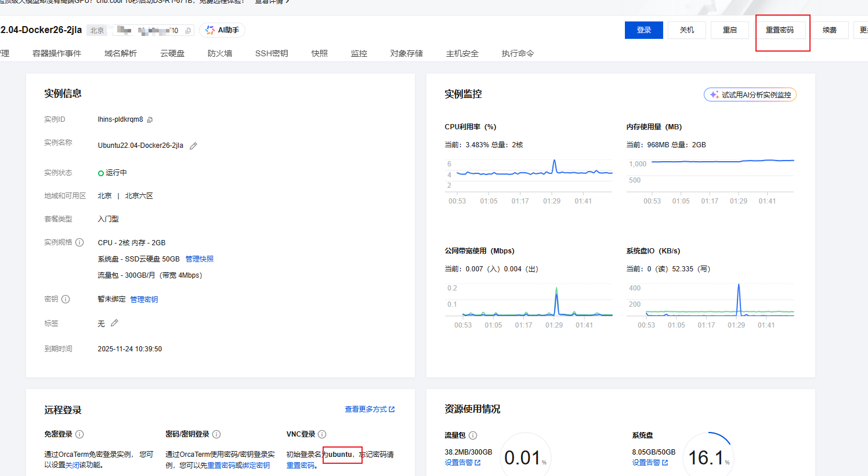Click the CPU - 2核 内存 - 2GB spec
The image size is (868, 476).
click(132, 243)
